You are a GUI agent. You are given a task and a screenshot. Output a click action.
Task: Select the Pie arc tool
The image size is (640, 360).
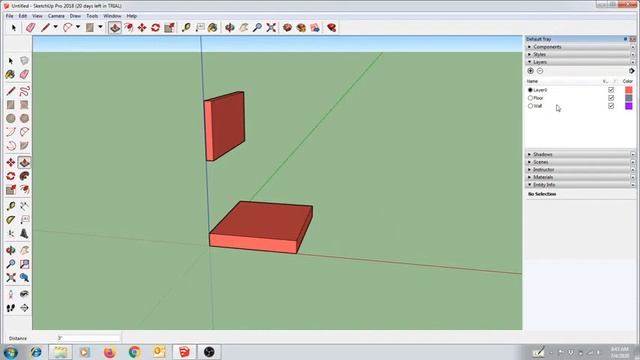click(x=24, y=145)
